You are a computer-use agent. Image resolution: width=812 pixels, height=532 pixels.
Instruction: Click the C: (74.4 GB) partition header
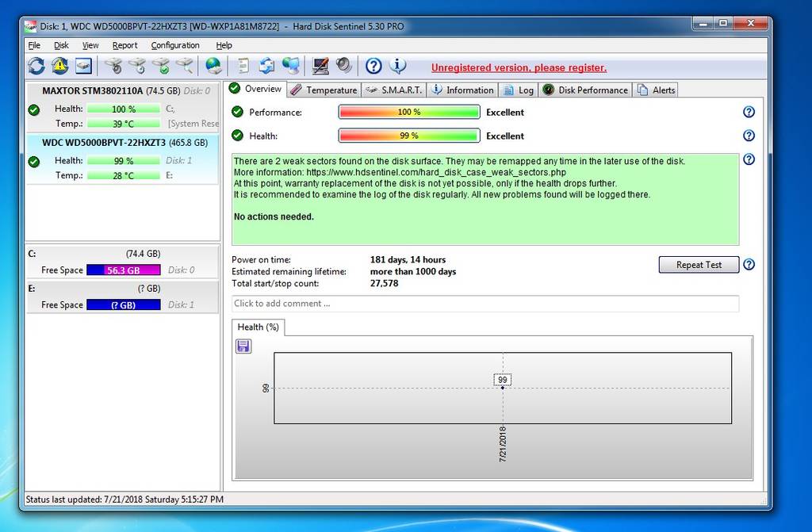point(123,254)
